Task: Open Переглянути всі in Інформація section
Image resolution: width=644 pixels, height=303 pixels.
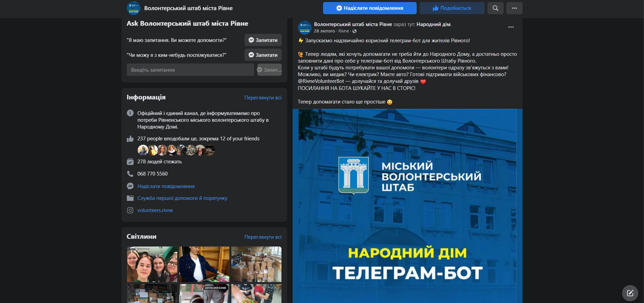Action: 263,98
